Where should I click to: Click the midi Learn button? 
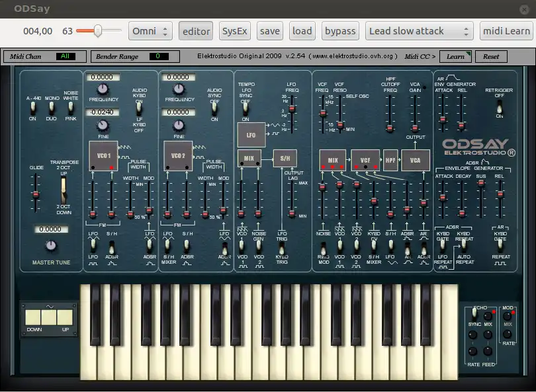[506, 31]
